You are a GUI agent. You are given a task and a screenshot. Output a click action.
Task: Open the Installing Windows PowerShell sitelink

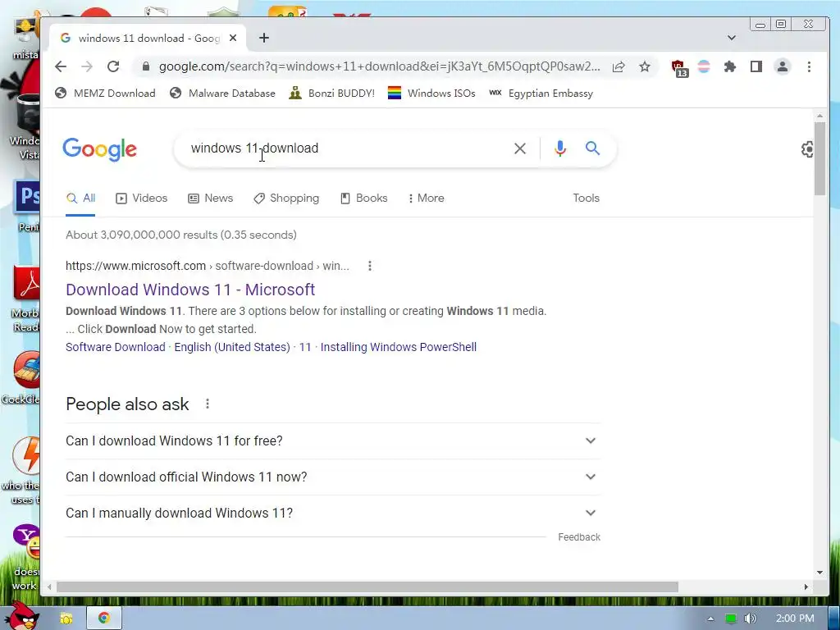coord(399,347)
